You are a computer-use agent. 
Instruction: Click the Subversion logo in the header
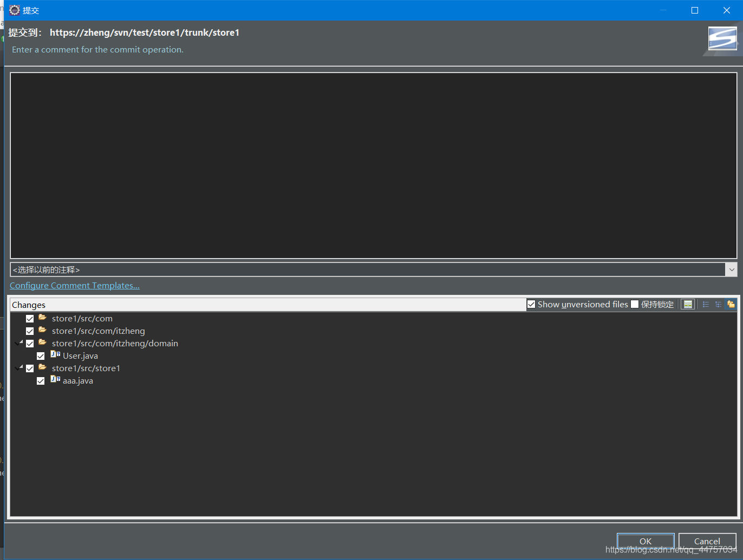722,39
